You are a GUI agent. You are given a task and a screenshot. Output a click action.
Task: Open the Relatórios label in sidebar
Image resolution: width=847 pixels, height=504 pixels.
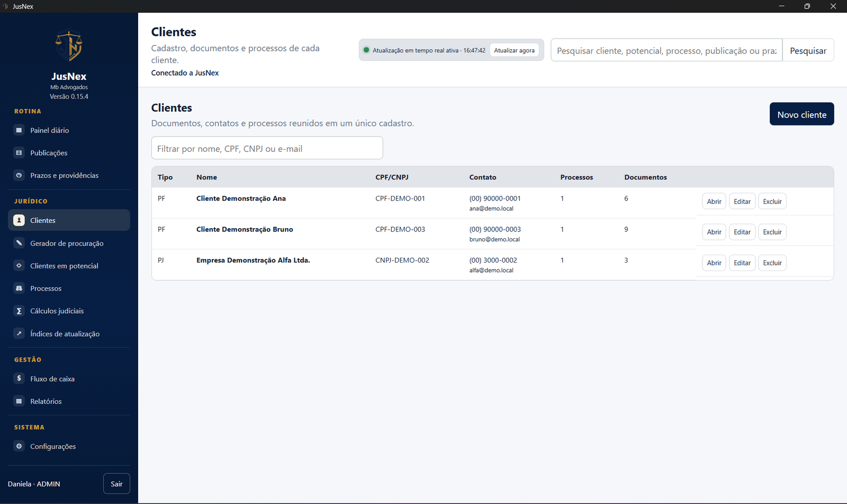coord(46,401)
